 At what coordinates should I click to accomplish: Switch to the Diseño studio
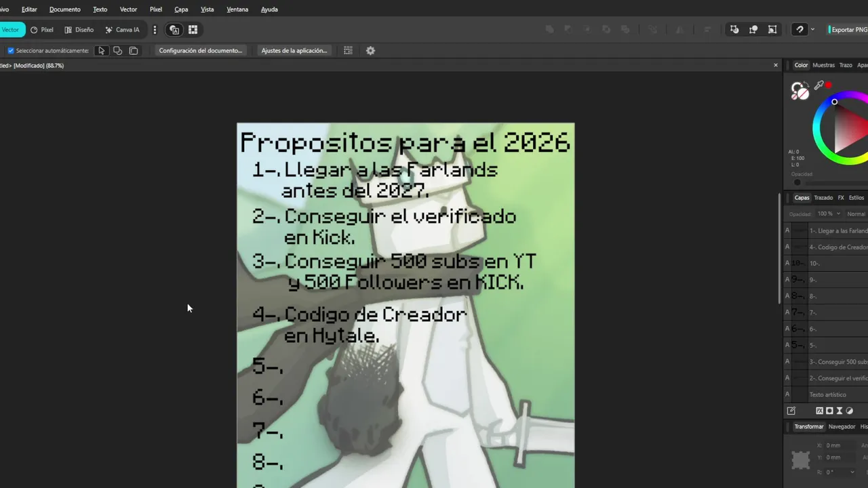[x=79, y=30]
